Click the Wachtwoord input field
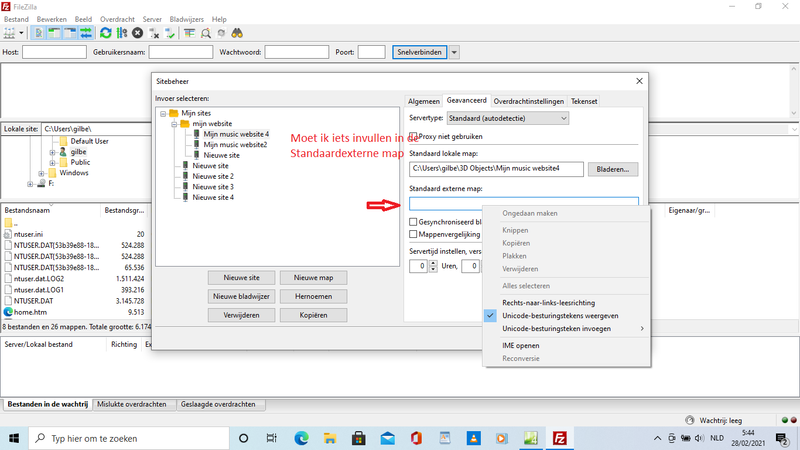The image size is (800, 450). click(x=296, y=52)
